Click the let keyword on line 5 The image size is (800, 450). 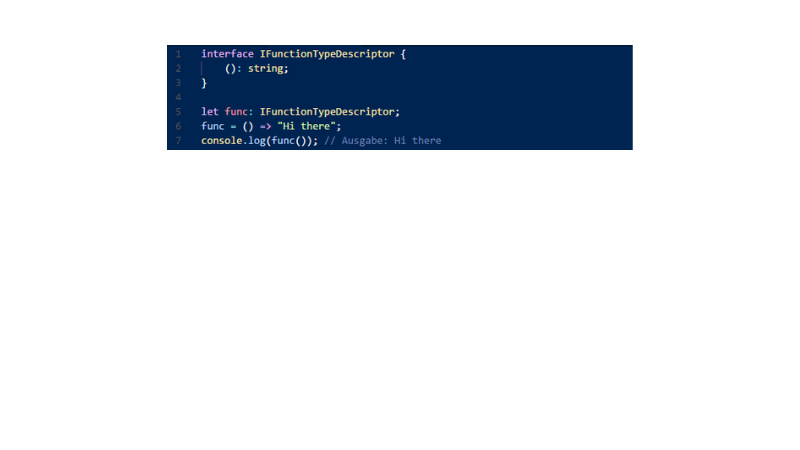pos(210,112)
